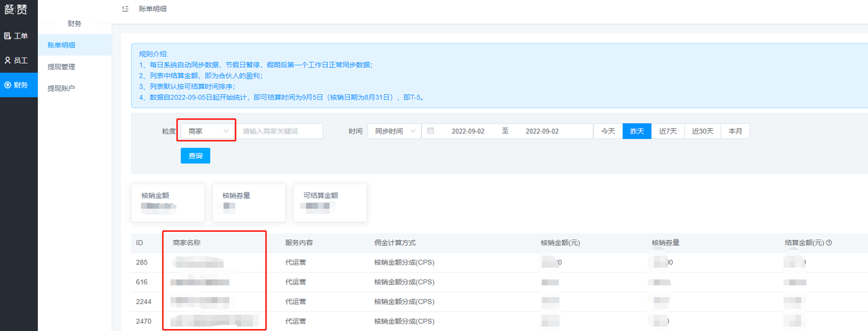The width and height of the screenshot is (868, 331).
Task: Click the 员工 person icon in sidebar
Action: (x=8, y=60)
